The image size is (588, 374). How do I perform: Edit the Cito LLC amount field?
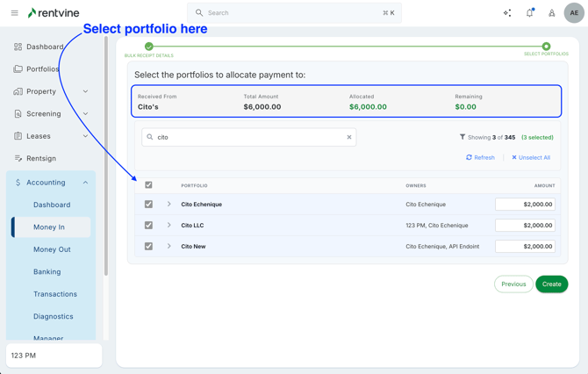(525, 226)
